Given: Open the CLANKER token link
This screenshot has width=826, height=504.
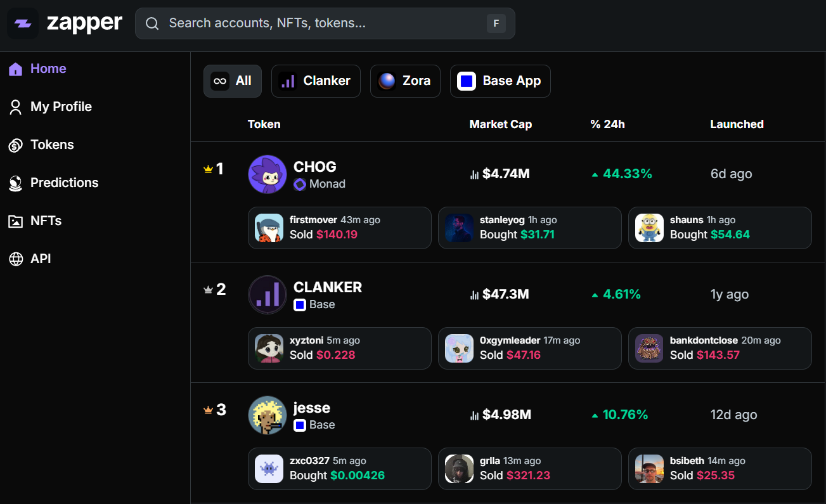Looking at the screenshot, I should click(327, 287).
